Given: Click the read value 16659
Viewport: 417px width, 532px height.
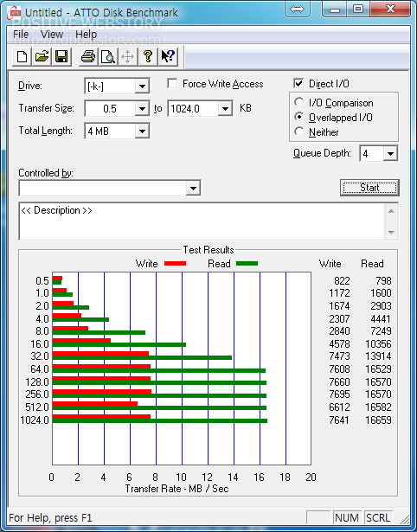Looking at the screenshot, I should coord(378,420).
